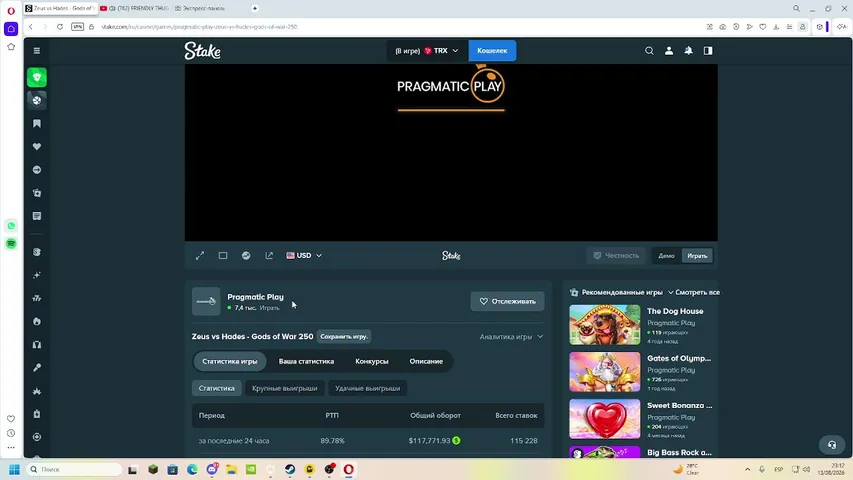This screenshot has height=480, width=853.
Task: Reload the page in Opera
Action: (x=60, y=27)
